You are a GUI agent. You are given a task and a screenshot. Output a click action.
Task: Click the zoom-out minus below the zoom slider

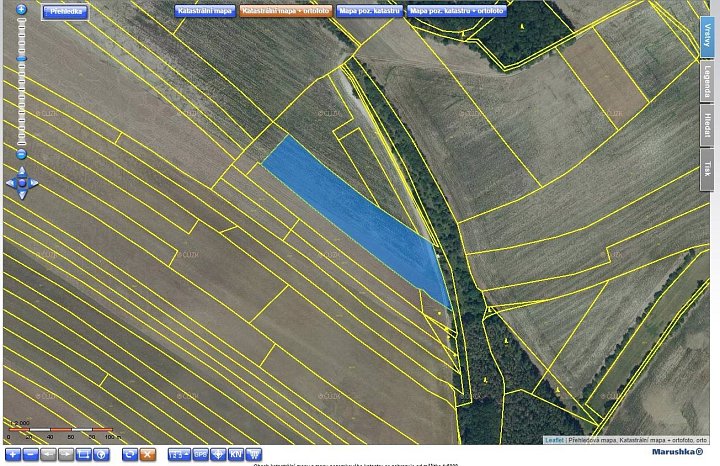[x=21, y=154]
